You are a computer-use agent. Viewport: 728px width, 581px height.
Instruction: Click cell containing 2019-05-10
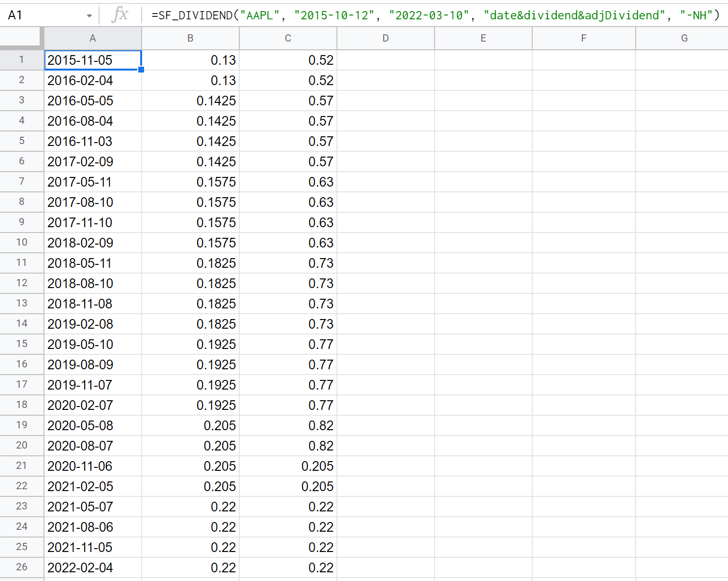93,344
